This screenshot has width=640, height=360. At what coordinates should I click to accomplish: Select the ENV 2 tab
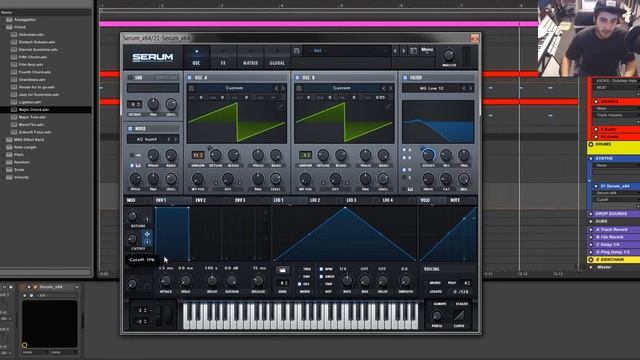[200, 200]
